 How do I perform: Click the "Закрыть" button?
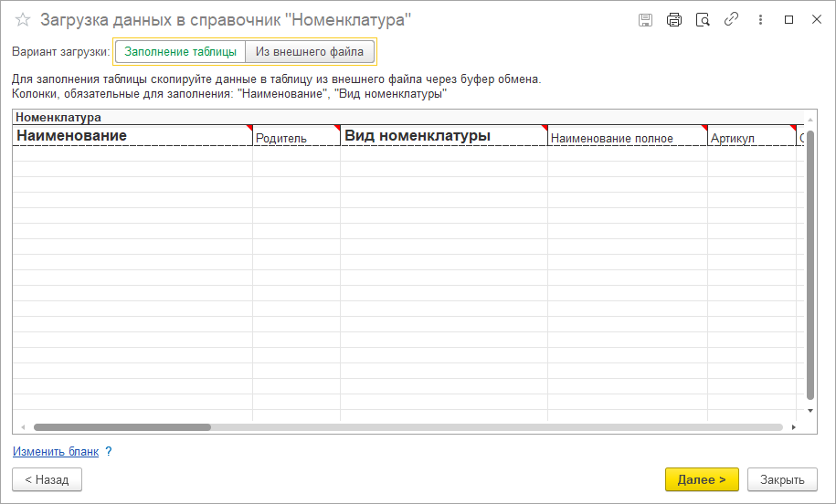point(782,479)
